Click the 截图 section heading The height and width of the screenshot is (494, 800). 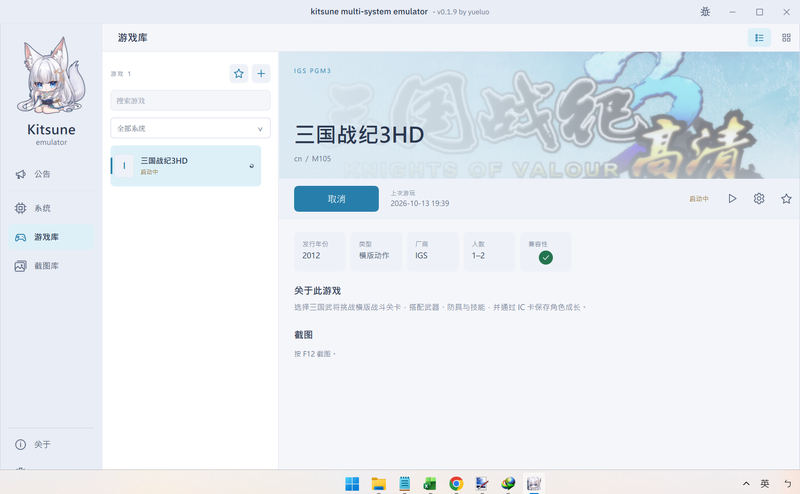(304, 335)
